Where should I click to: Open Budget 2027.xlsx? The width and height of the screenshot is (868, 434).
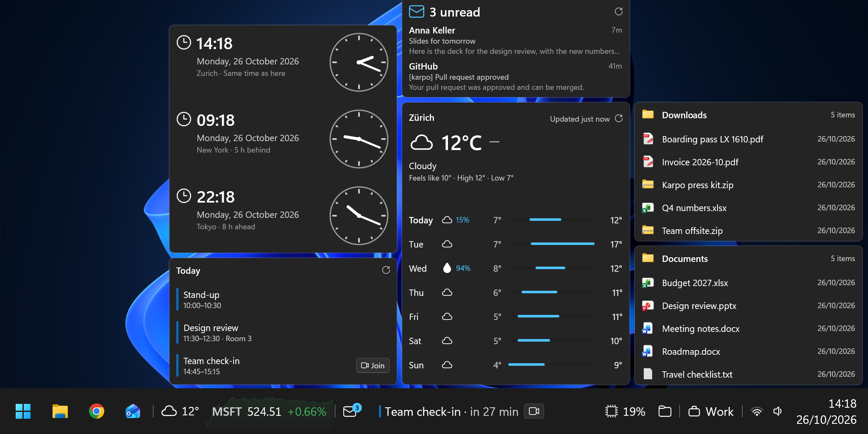[748, 283]
